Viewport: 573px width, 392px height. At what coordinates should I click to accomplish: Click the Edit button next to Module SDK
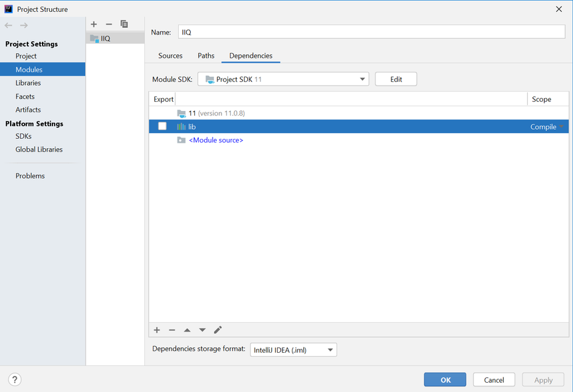[396, 79]
